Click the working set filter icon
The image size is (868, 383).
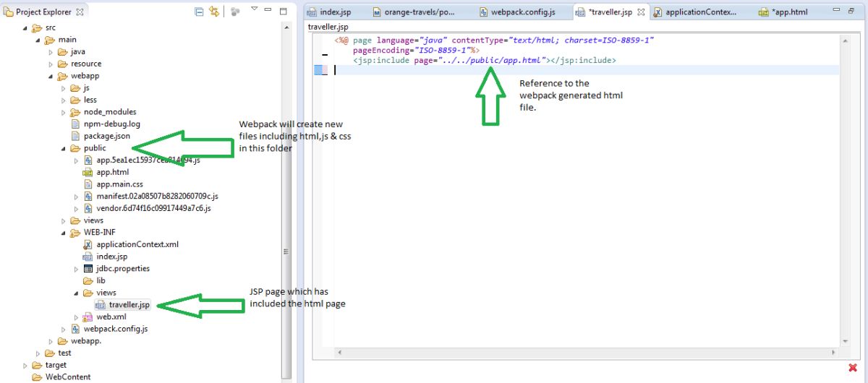pos(235,12)
